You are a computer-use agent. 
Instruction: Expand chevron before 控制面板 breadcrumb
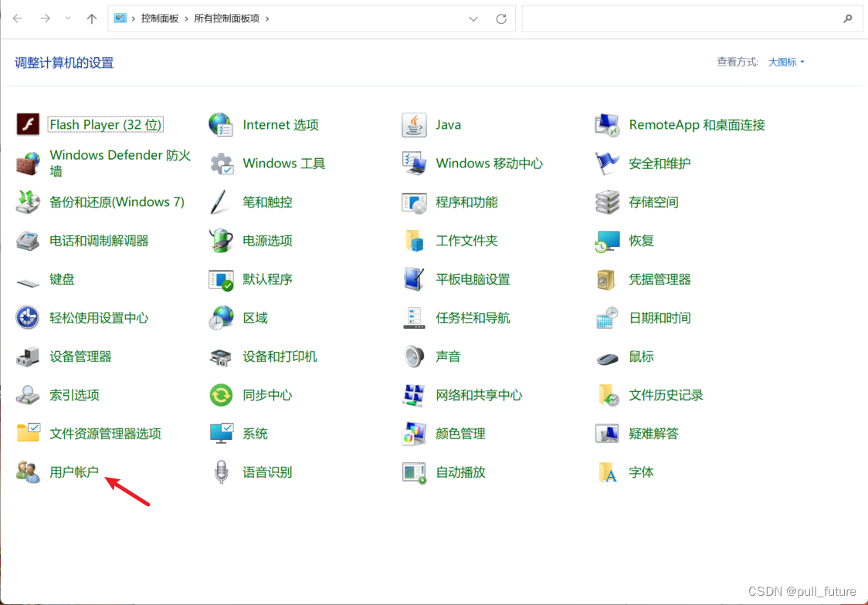pos(134,19)
